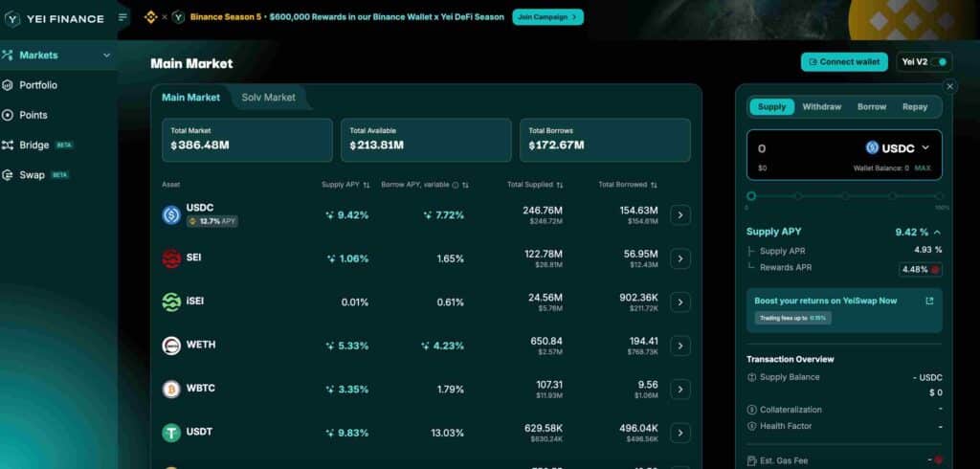Sort by Total Borrowed column arrows
The image size is (980, 469).
click(x=655, y=185)
